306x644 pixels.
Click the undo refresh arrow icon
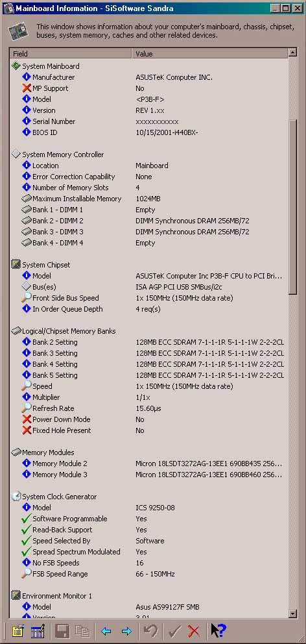point(150,631)
